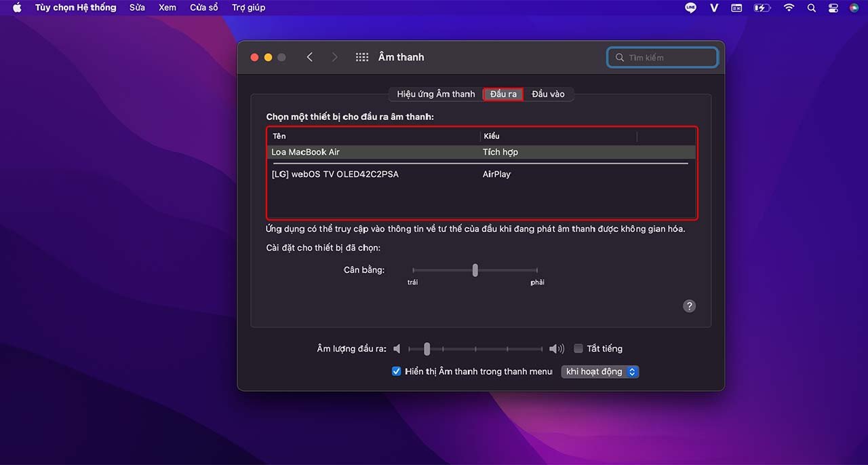The height and width of the screenshot is (465, 868).
Task: Go back with the left chevron
Action: pos(310,57)
